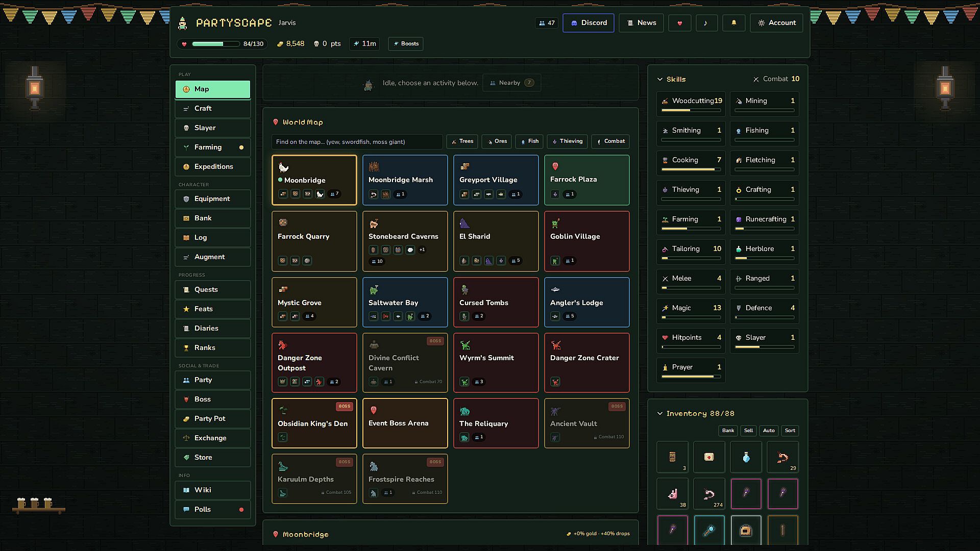Screen dimensions: 980x551
Task: Click the Discord button
Action: [x=589, y=23]
